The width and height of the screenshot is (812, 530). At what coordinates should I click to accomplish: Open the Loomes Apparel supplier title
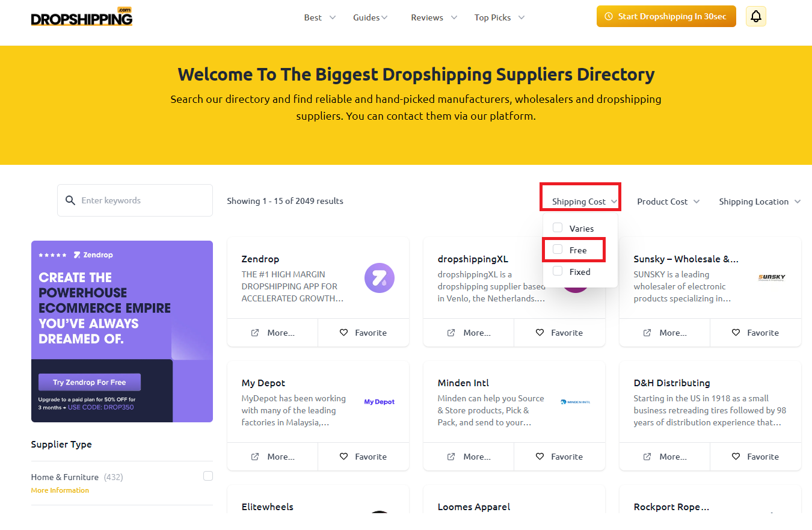click(474, 507)
